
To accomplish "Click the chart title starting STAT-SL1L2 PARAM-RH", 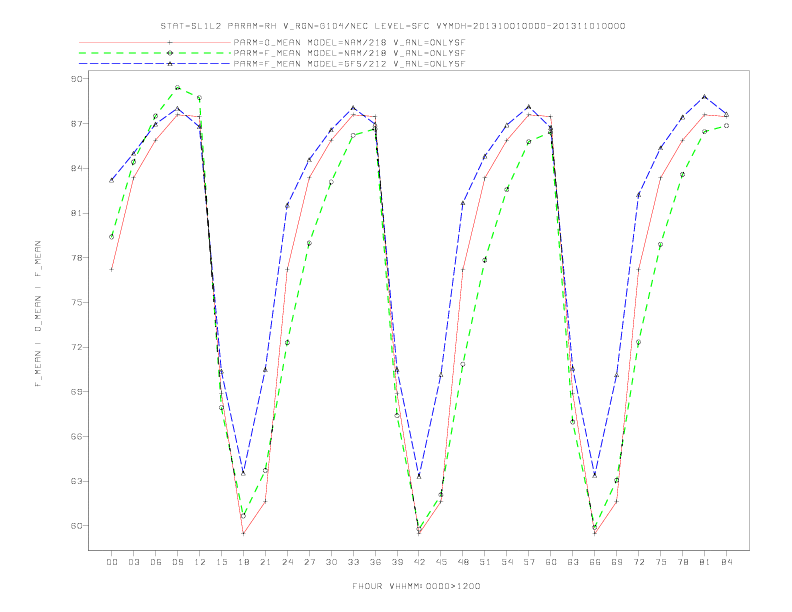I will coord(392,26).
